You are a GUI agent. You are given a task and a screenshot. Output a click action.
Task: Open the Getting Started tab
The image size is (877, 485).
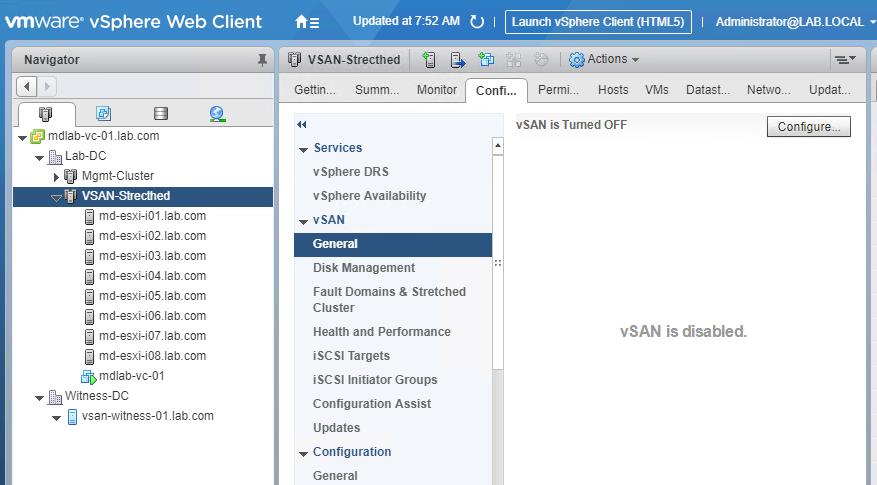click(315, 90)
